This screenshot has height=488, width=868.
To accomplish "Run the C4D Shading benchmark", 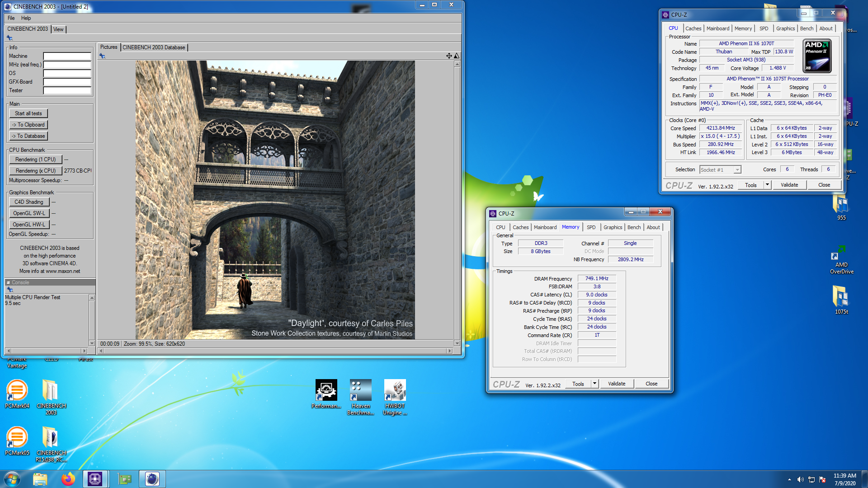I will (x=29, y=202).
